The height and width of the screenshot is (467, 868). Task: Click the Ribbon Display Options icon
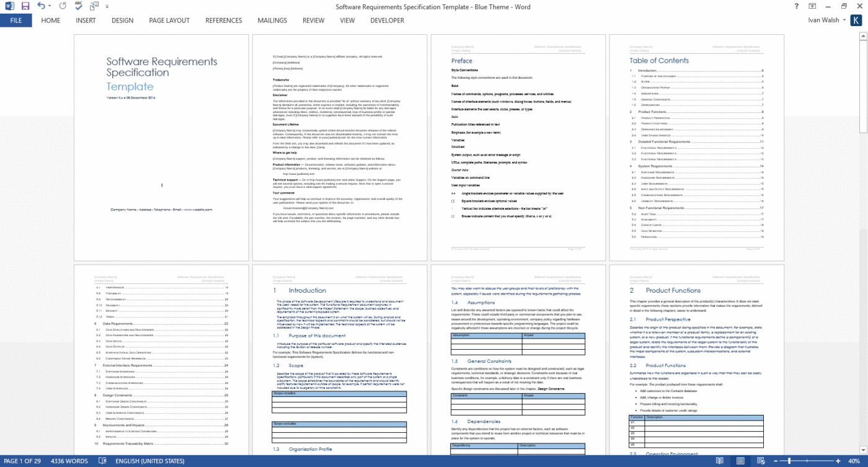(812, 6)
